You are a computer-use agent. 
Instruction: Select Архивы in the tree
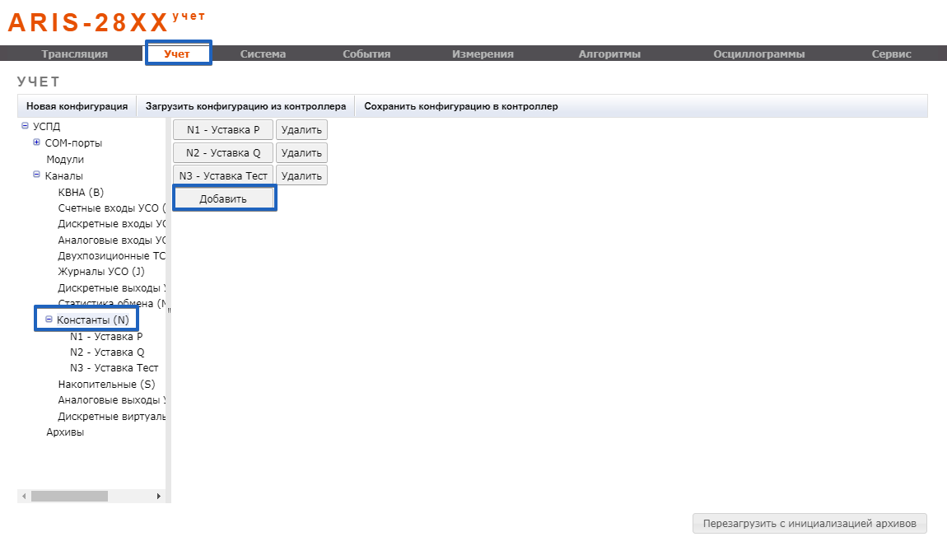(65, 432)
